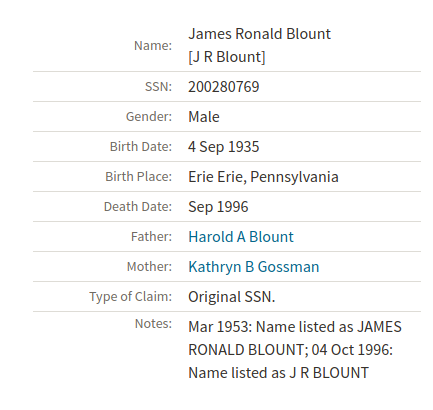Screen dimensions: 433x410
Task: Click the Original SSN. claim type value
Action: pos(232,297)
